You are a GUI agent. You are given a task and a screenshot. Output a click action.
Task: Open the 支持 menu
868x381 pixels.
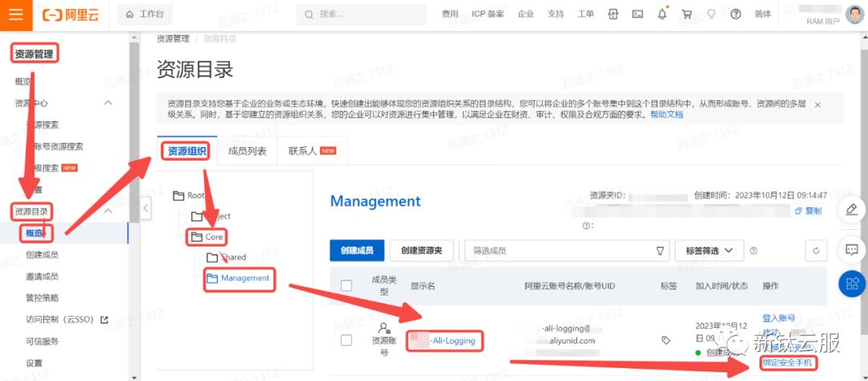tap(555, 14)
